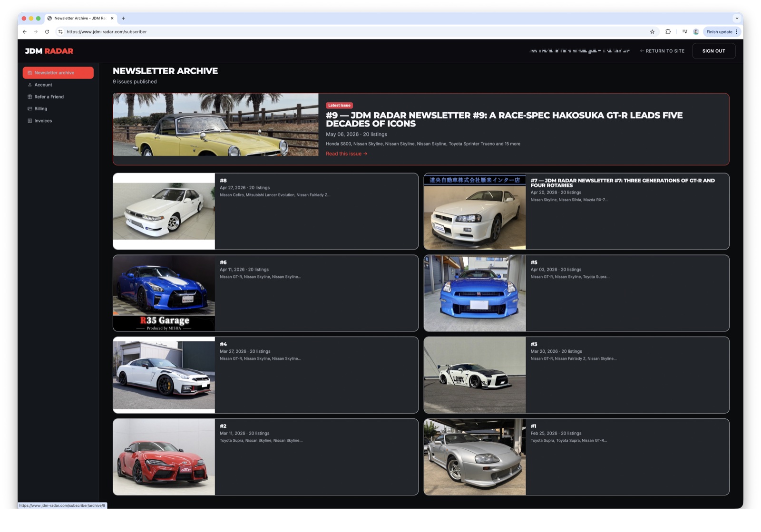
Task: Click Read this issue link
Action: click(x=346, y=154)
